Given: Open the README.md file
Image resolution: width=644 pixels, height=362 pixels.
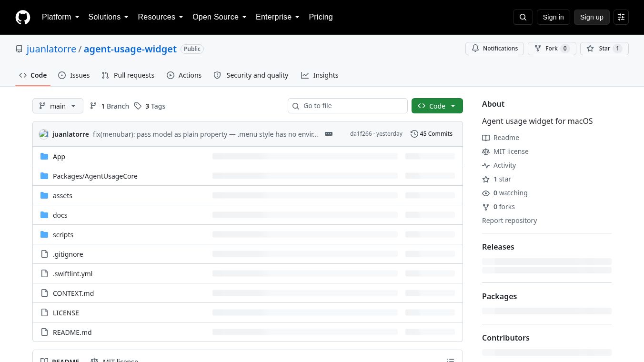Looking at the screenshot, I should pyautogui.click(x=72, y=332).
